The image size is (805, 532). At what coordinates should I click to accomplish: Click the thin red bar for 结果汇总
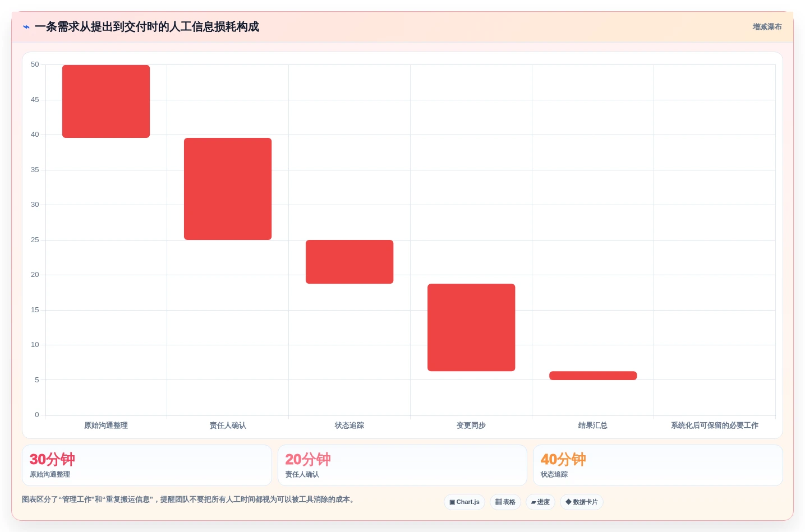[x=593, y=376]
